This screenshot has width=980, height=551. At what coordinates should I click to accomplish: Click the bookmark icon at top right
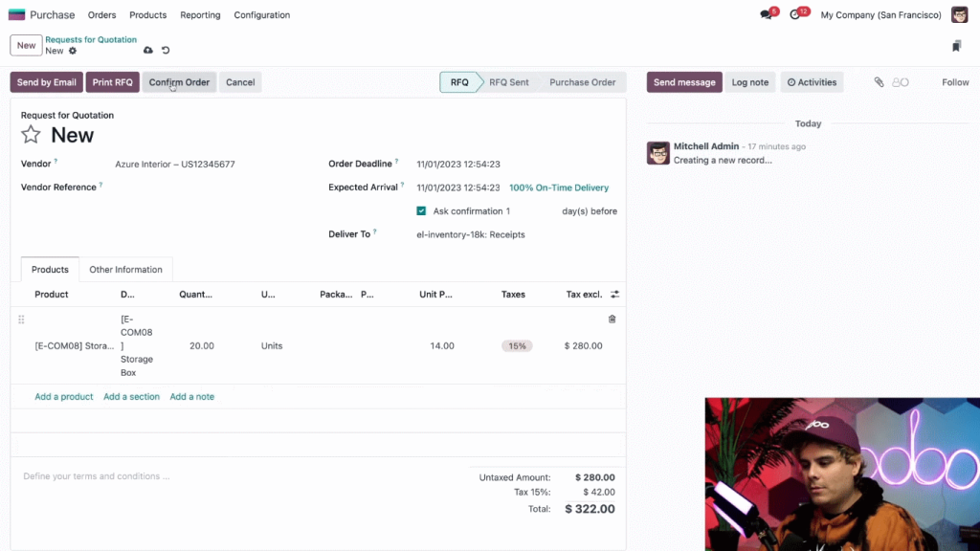pyautogui.click(x=956, y=46)
